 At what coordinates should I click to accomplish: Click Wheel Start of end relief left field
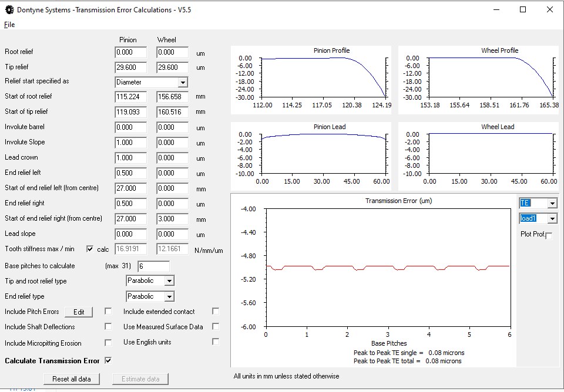(173, 188)
